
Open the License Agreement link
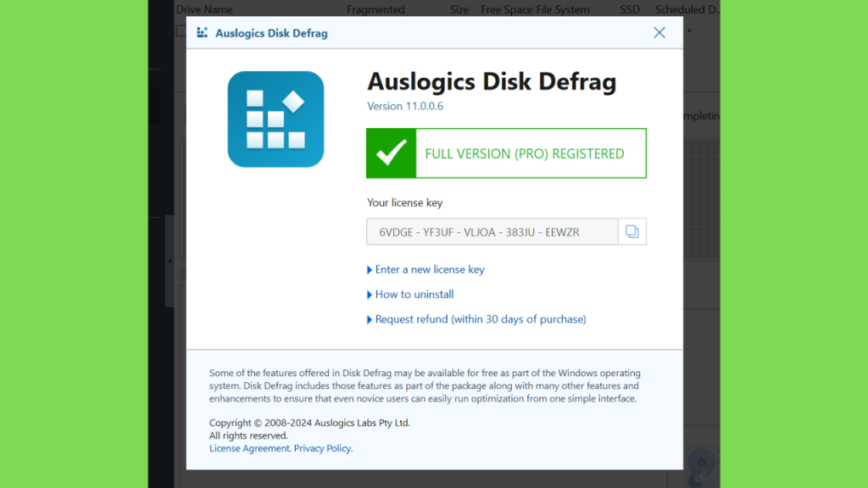click(x=249, y=448)
